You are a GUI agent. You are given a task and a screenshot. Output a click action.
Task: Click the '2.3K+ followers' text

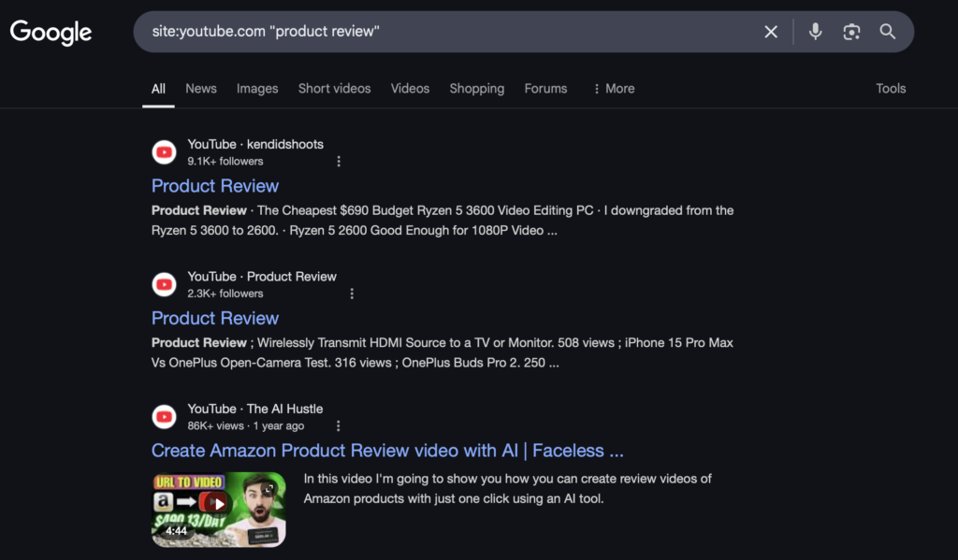(225, 294)
